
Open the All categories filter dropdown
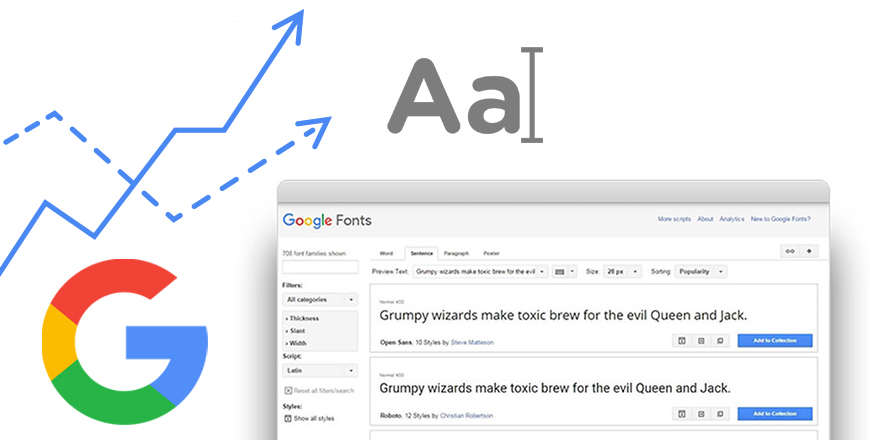coord(320,300)
